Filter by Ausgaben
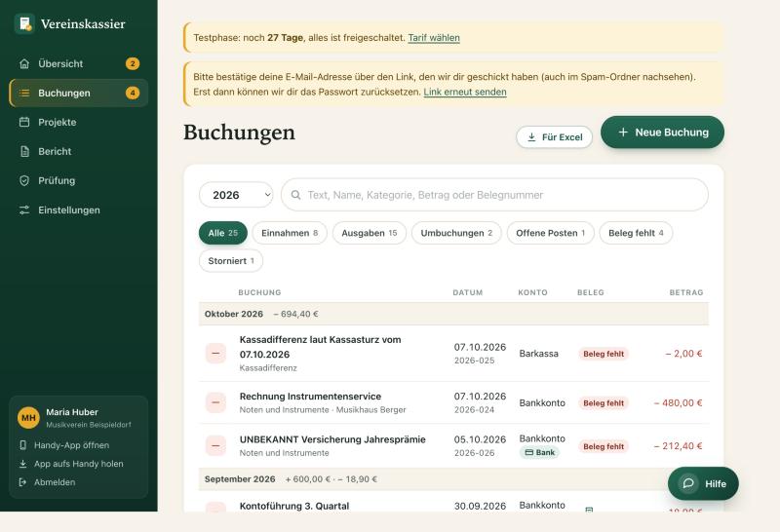 [370, 233]
